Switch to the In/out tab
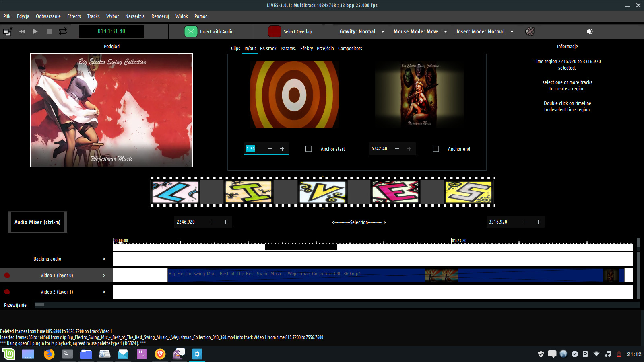This screenshot has height=362, width=644. [250, 49]
